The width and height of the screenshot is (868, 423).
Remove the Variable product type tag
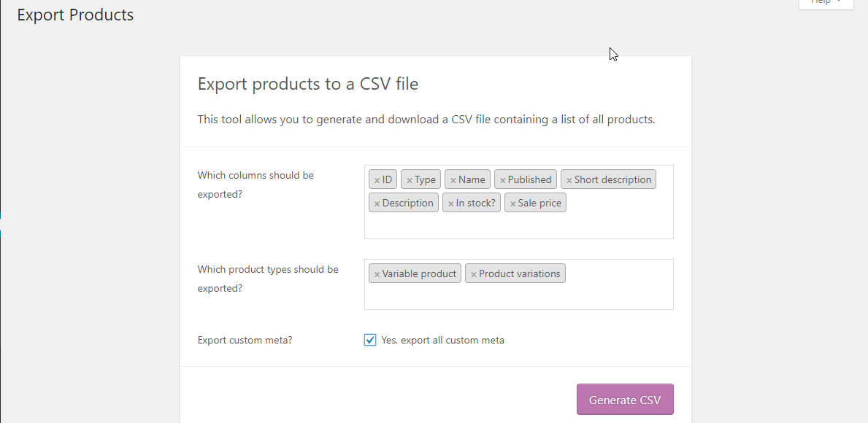click(377, 274)
